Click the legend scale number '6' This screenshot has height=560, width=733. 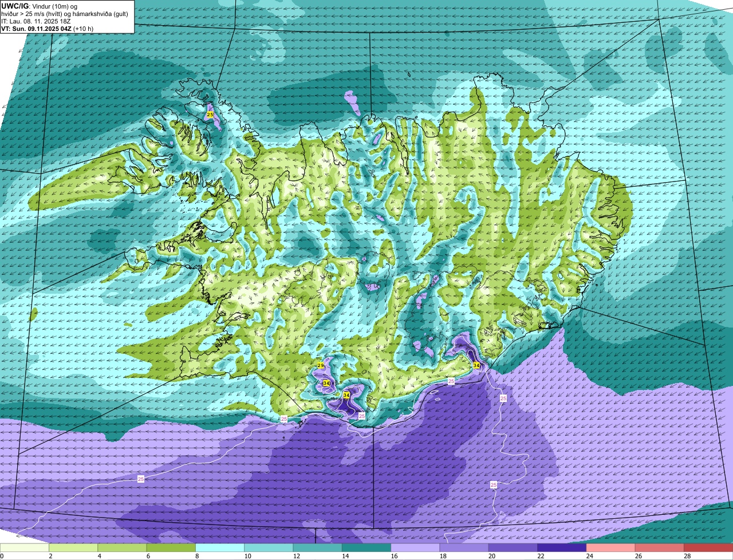click(x=148, y=556)
